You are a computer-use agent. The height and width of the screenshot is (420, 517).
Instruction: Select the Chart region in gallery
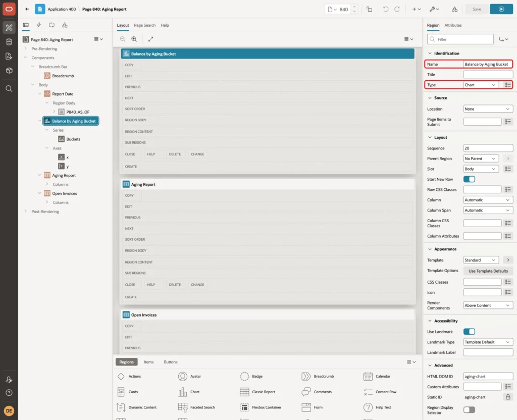point(189,392)
